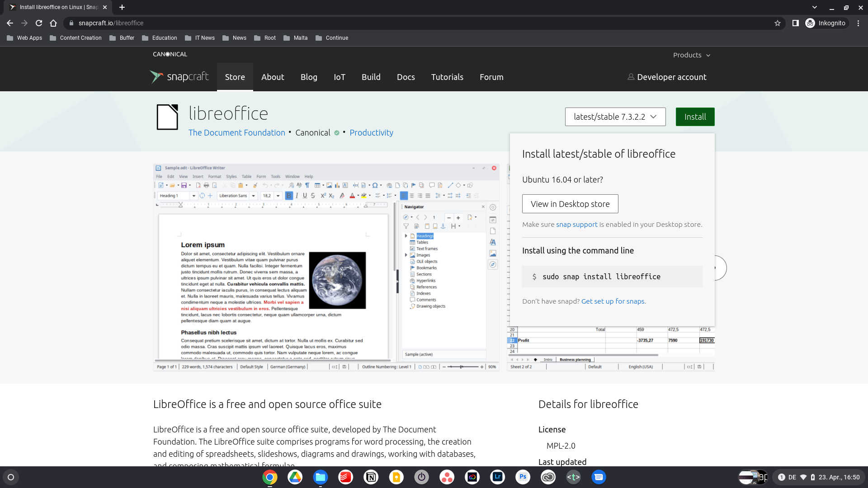Open the Content Creation bookmark folder
868x488 pixels.
[x=75, y=38]
